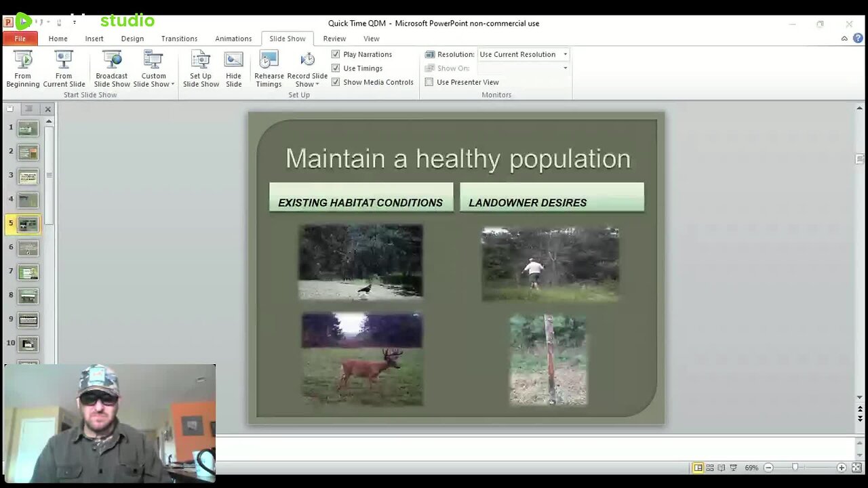
Task: Click the zoom in plus button
Action: tap(842, 468)
